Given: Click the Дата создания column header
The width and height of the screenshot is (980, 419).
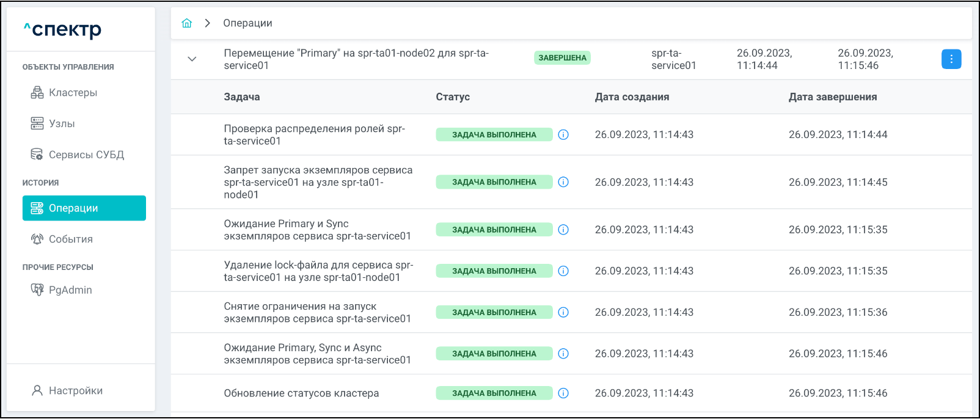Looking at the screenshot, I should [x=632, y=97].
